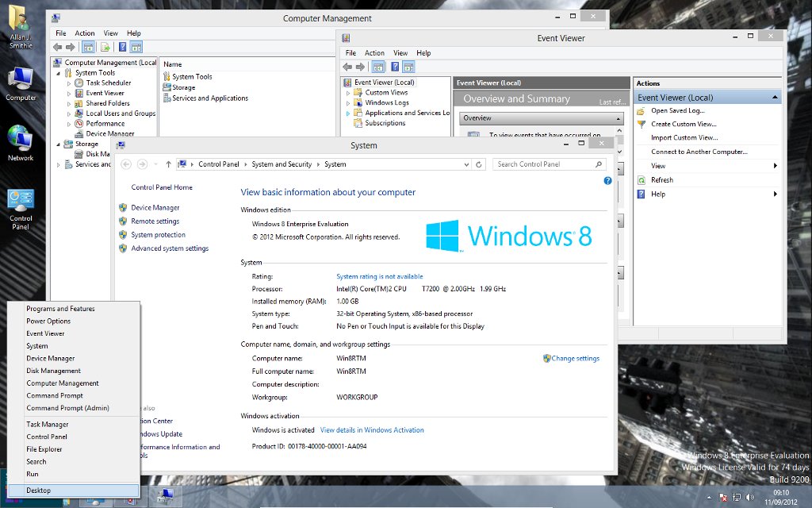Click Back arrow in Event Viewer toolbar

point(347,67)
